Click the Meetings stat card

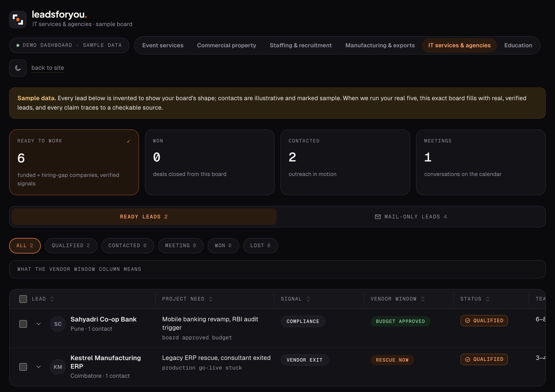[x=481, y=162]
